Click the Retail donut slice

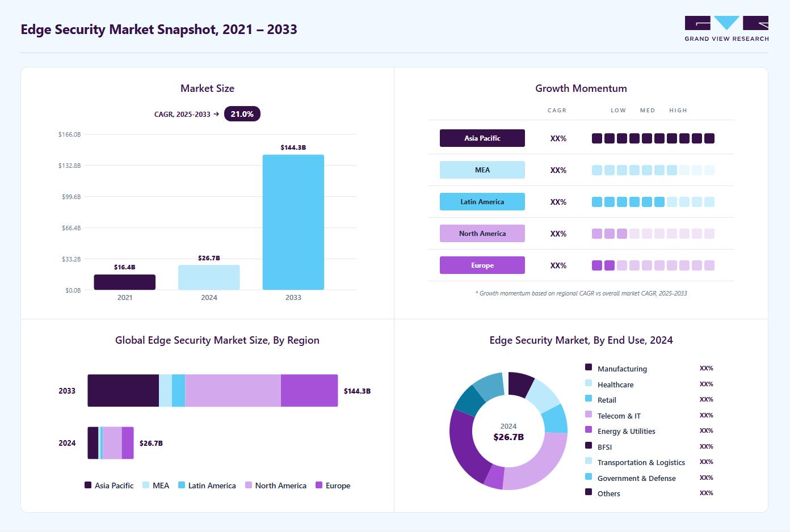click(x=556, y=420)
